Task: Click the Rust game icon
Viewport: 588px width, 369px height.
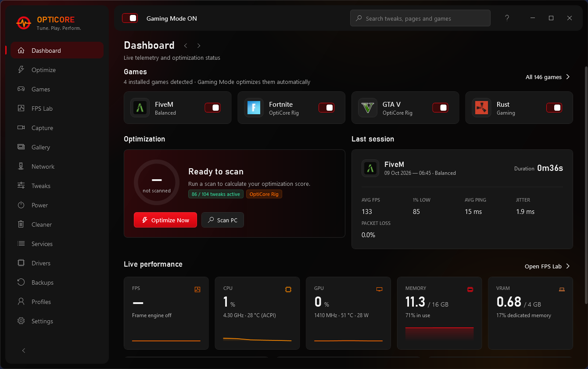Action: pos(481,108)
